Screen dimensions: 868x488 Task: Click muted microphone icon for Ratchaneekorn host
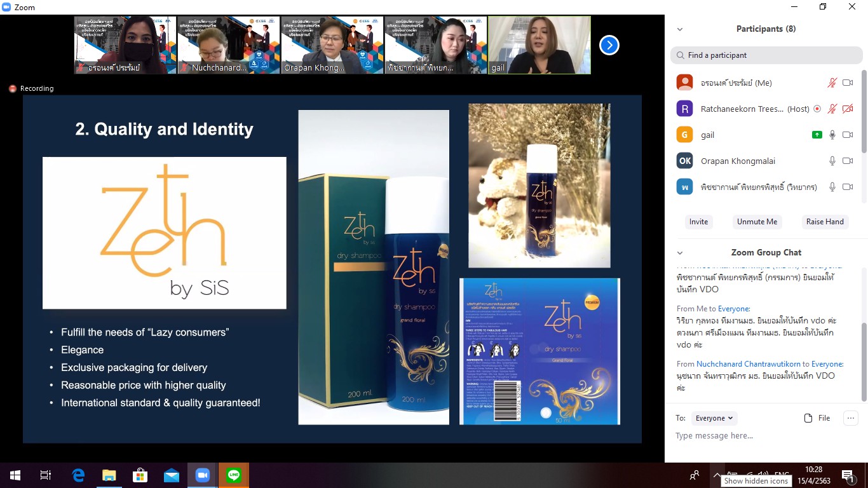click(x=832, y=109)
